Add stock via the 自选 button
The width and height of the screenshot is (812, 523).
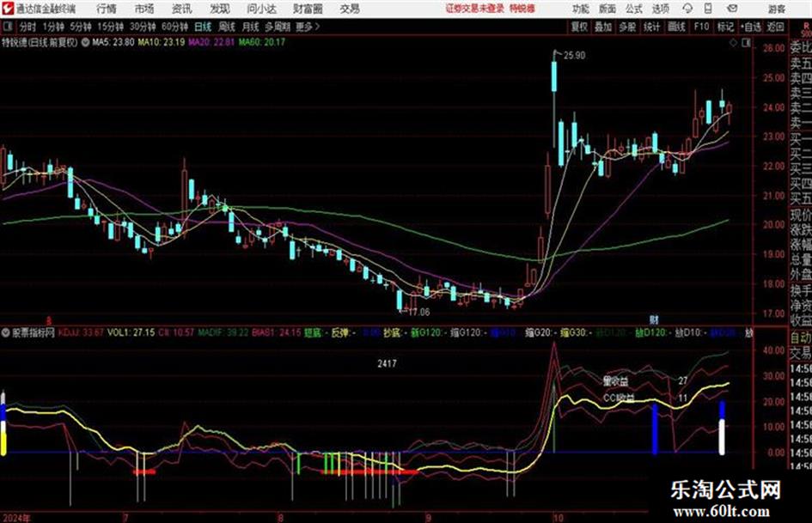(750, 27)
